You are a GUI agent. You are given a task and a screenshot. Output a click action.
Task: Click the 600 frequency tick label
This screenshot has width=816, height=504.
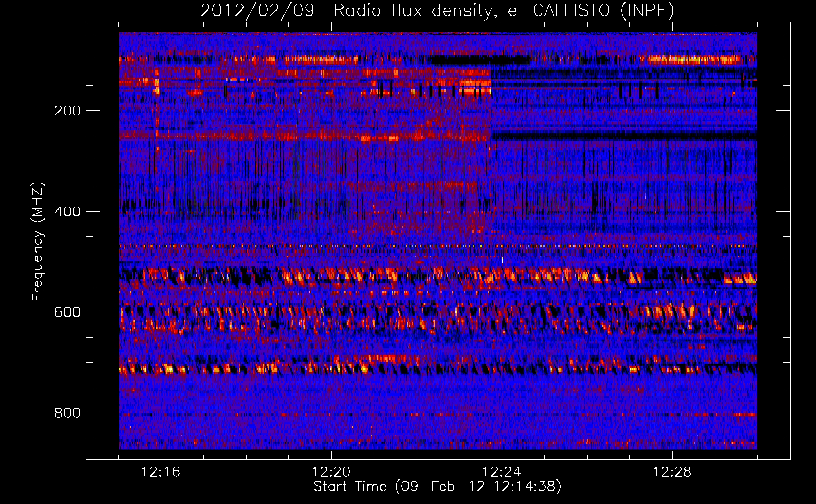tap(68, 312)
